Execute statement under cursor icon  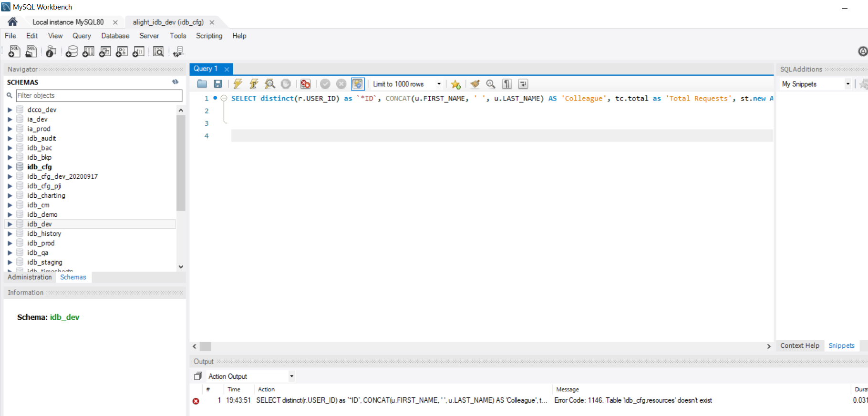tap(254, 84)
